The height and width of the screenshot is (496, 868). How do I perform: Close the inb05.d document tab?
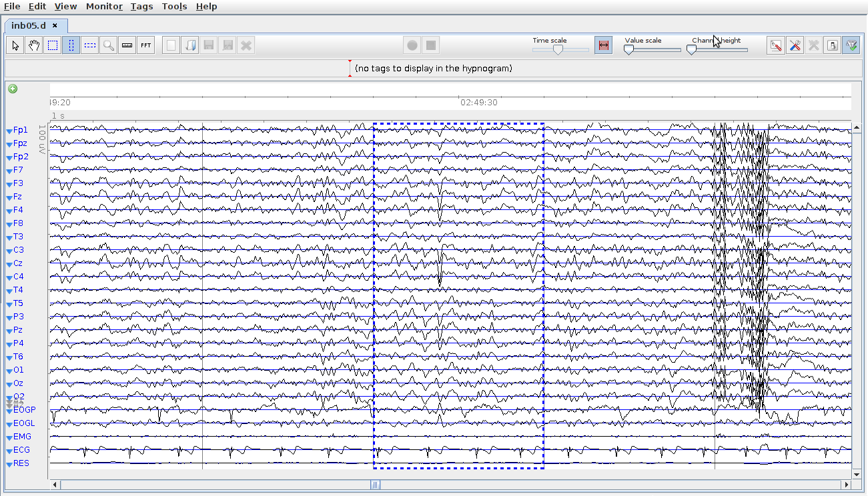click(55, 25)
